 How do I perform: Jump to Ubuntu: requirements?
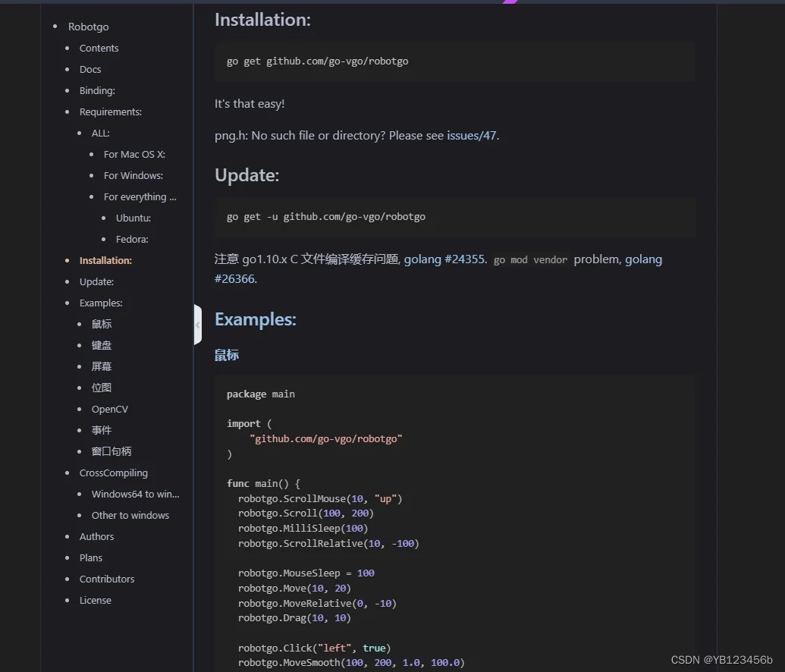pyautogui.click(x=133, y=218)
